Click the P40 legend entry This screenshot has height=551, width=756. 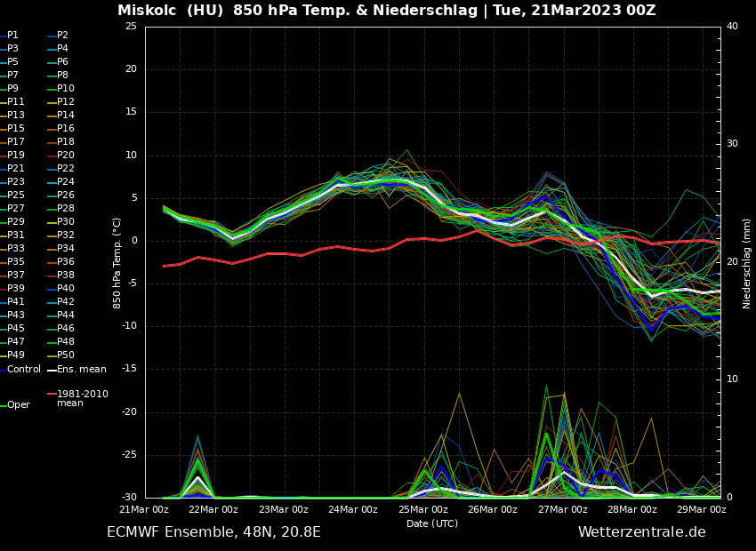coord(66,289)
